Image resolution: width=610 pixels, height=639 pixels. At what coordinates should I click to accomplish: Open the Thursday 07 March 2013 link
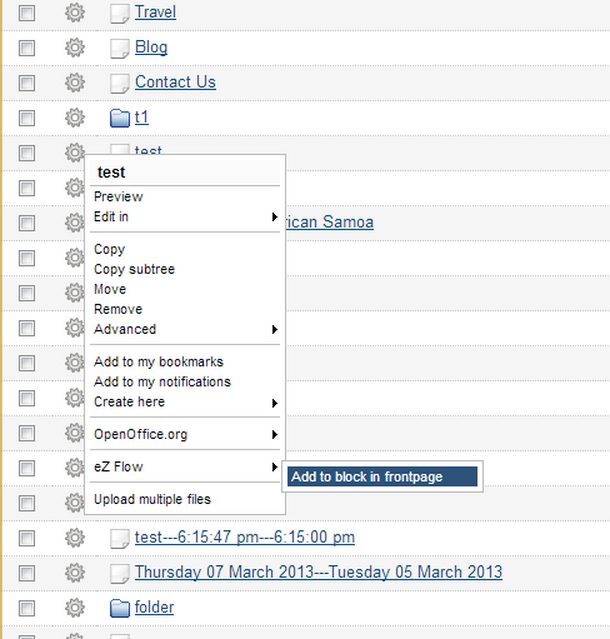pos(318,572)
